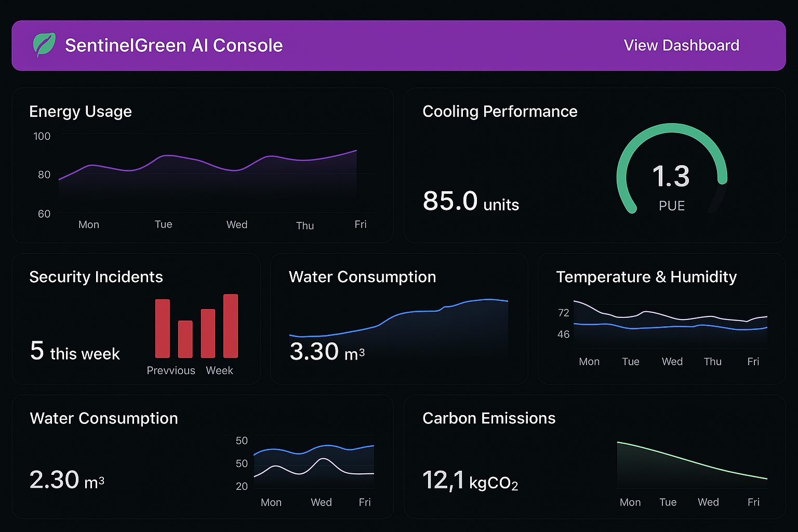The height and width of the screenshot is (532, 798).
Task: Open the 3.30 m³ water consumption value
Action: click(327, 352)
